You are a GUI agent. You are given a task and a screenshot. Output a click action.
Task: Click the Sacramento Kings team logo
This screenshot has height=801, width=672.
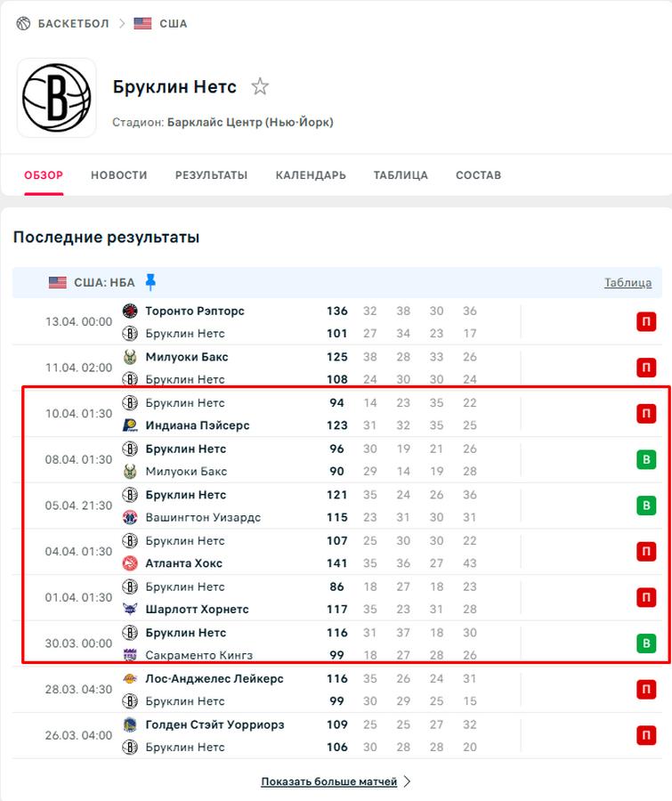click(x=130, y=655)
